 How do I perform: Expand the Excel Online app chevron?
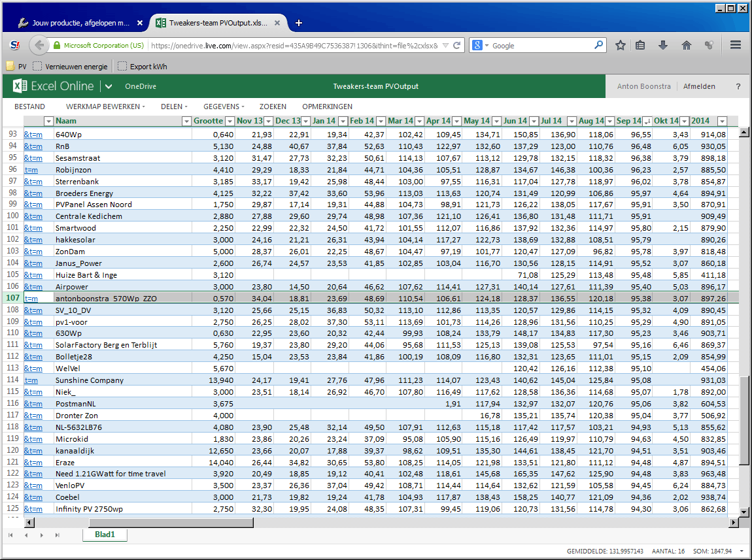[109, 86]
